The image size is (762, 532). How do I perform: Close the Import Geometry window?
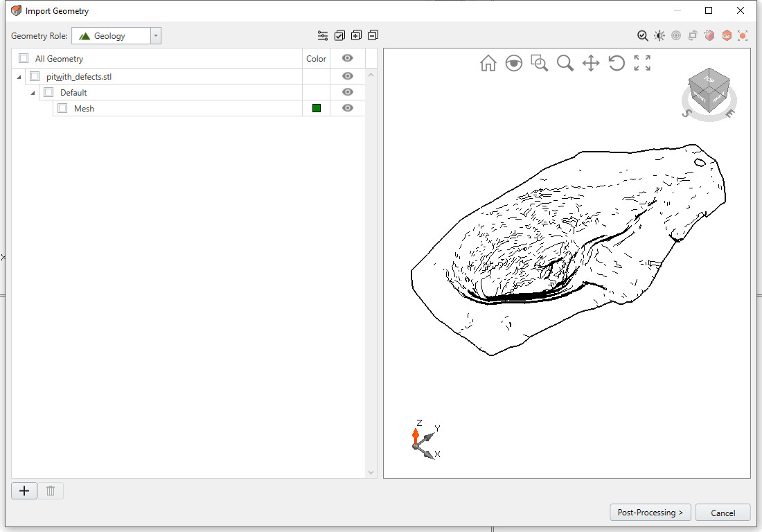(740, 10)
